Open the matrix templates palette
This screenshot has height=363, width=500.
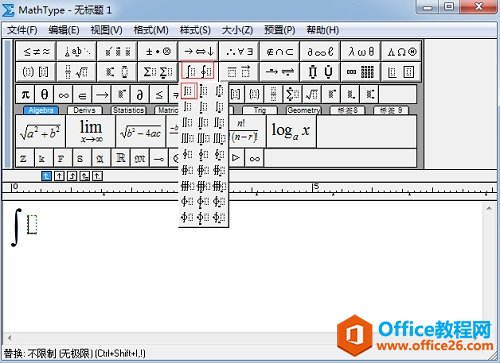tap(361, 71)
